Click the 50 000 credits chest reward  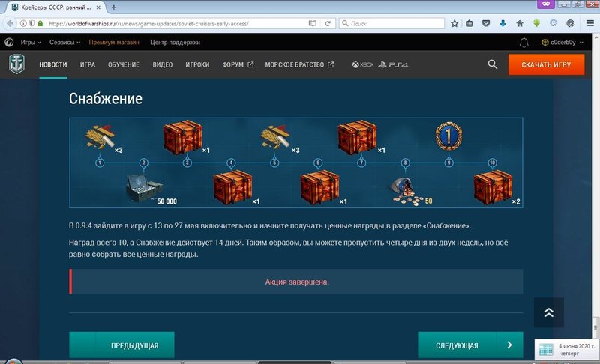coord(145,188)
